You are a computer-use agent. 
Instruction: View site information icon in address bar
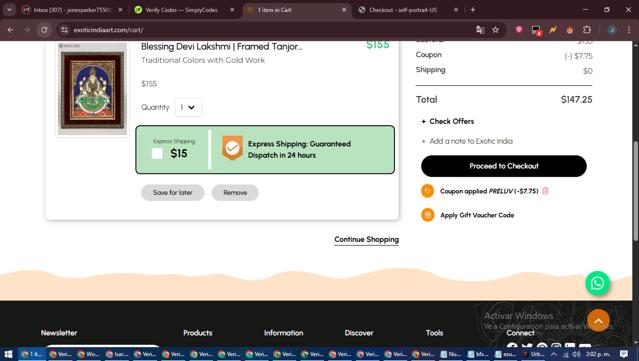[64, 30]
